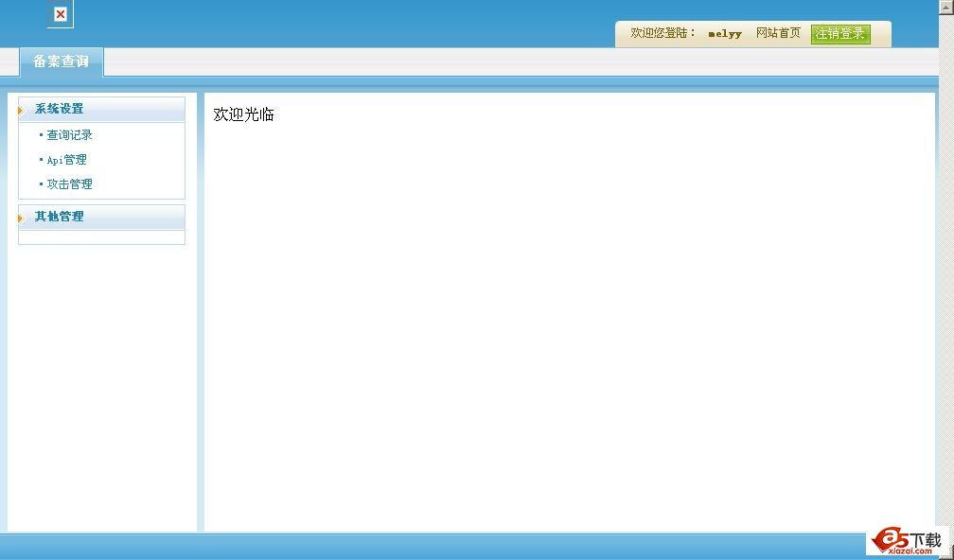
Task: Click the 注销登录 logout button
Action: point(840,34)
